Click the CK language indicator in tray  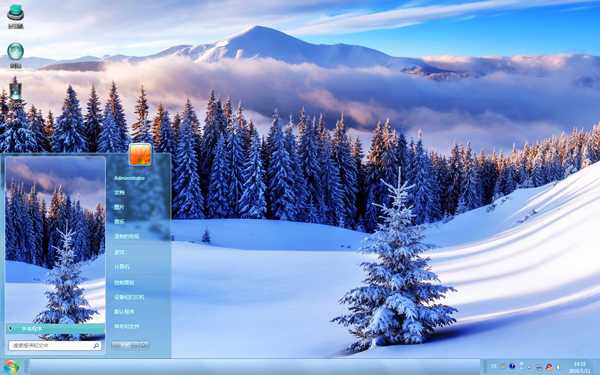(494, 367)
